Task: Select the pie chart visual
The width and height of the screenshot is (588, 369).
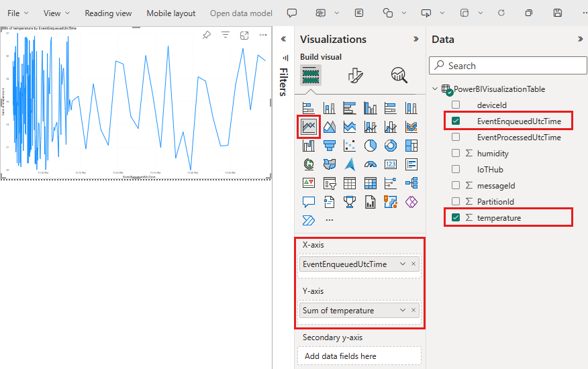Action: pyautogui.click(x=370, y=146)
